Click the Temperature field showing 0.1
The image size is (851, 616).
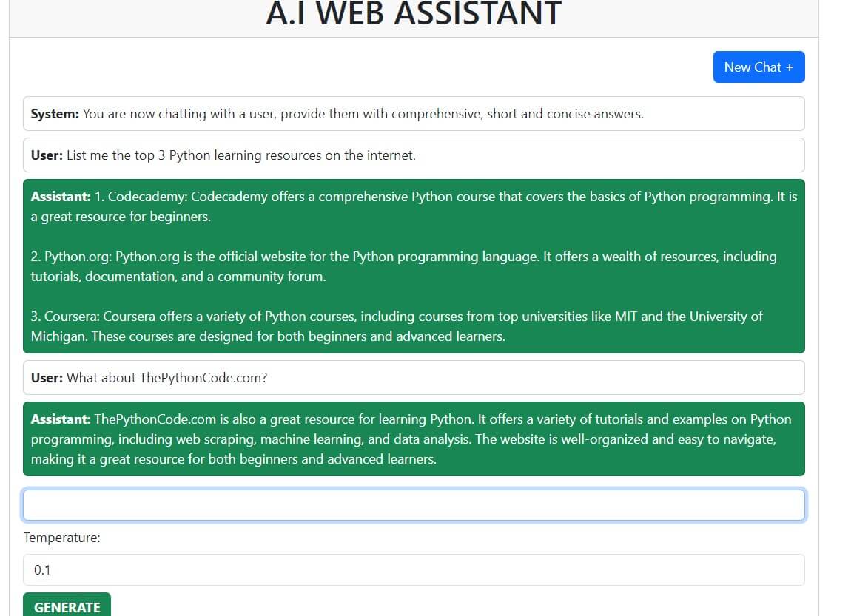click(x=414, y=570)
